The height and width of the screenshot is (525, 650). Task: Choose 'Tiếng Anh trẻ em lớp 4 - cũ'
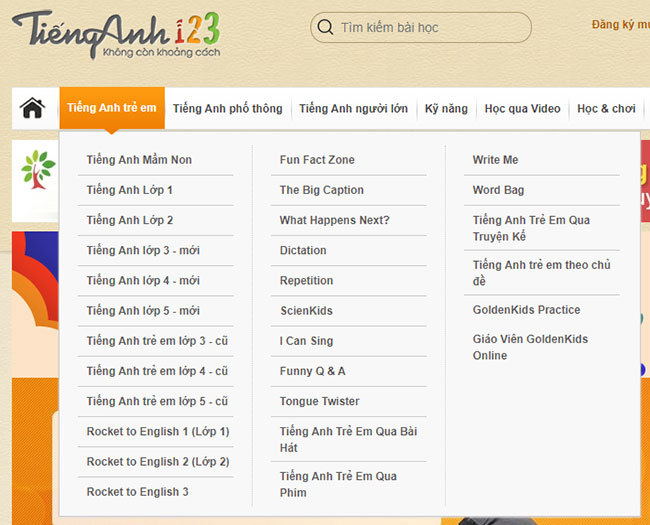[157, 371]
